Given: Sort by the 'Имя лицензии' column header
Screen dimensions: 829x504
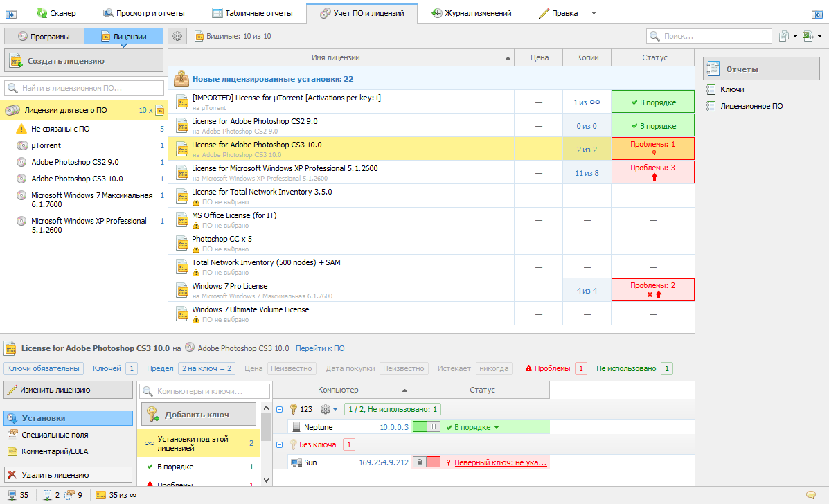Looking at the screenshot, I should tap(341, 57).
